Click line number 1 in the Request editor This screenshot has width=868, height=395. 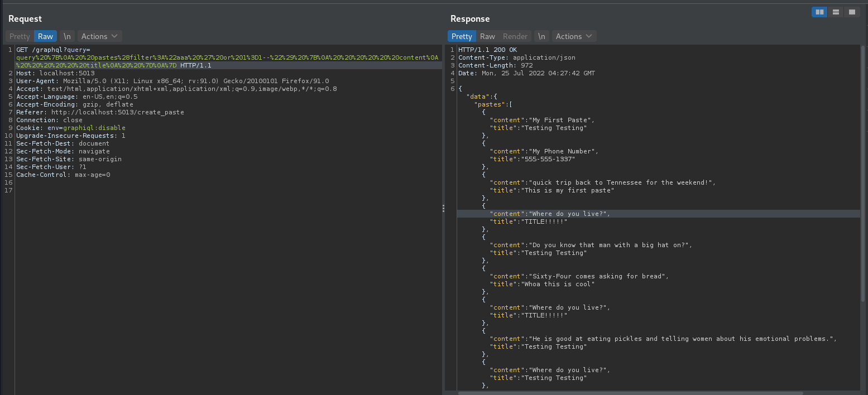(x=9, y=49)
